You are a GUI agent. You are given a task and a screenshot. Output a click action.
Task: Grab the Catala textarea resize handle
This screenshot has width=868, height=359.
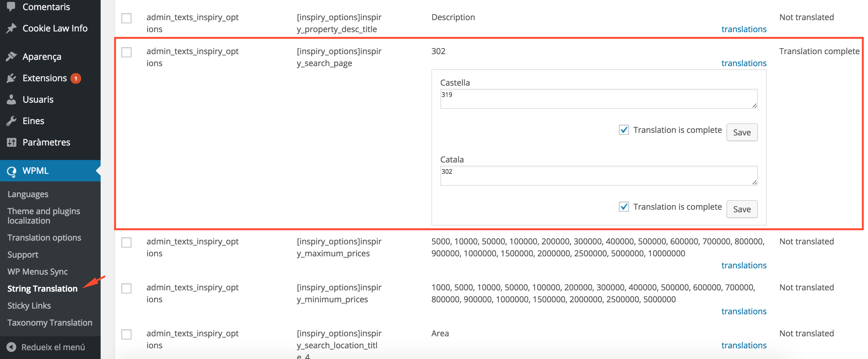754,182
